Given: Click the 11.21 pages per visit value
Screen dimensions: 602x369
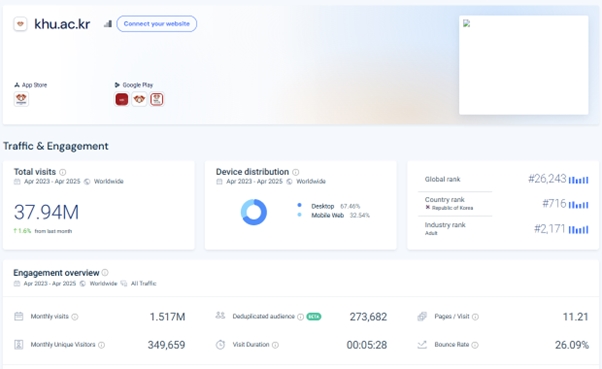Looking at the screenshot, I should 576,317.
